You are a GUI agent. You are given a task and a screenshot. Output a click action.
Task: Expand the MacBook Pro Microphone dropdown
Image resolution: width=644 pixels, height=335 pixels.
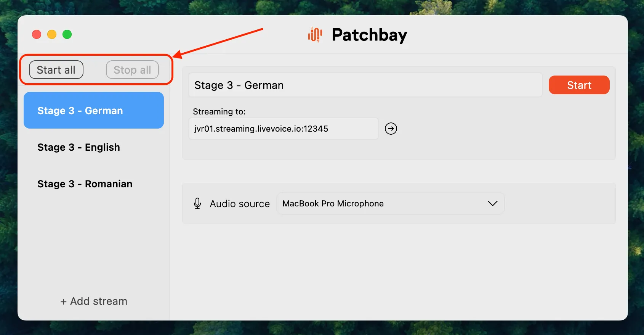click(x=391, y=203)
